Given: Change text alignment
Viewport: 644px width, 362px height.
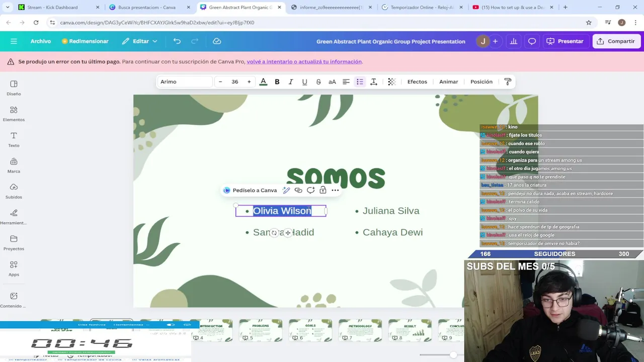Looking at the screenshot, I should [346, 81].
